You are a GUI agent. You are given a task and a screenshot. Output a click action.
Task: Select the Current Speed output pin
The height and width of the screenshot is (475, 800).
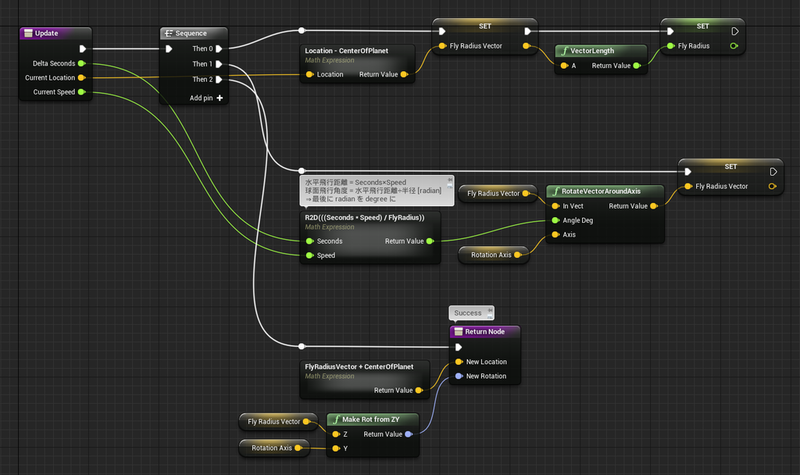[x=82, y=92]
